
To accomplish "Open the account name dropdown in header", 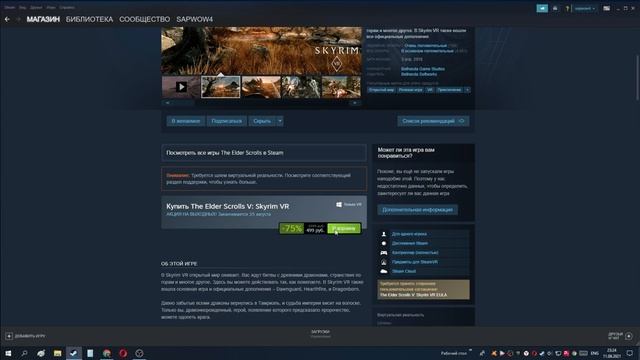I will pyautogui.click(x=585, y=8).
